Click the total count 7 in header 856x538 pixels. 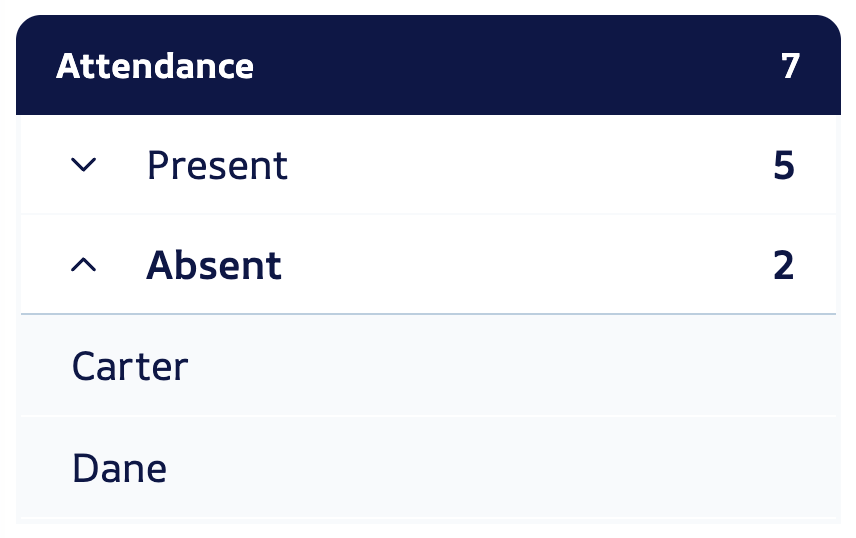pos(790,67)
